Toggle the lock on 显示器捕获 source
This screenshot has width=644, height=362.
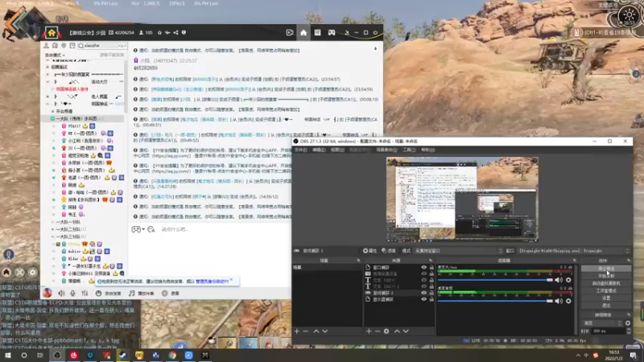click(431, 299)
